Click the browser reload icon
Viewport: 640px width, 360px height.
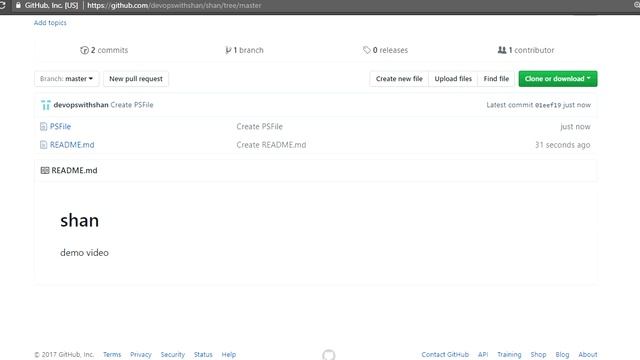point(2,6)
